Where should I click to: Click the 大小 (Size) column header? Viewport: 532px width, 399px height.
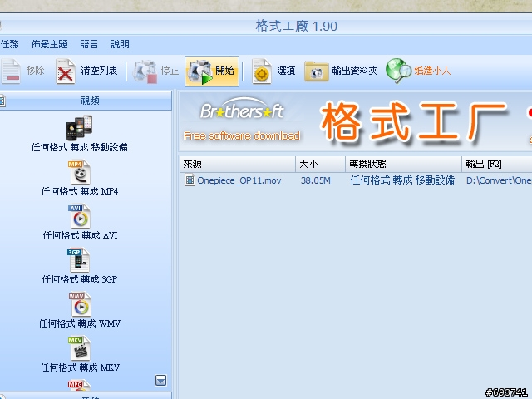[x=321, y=165]
